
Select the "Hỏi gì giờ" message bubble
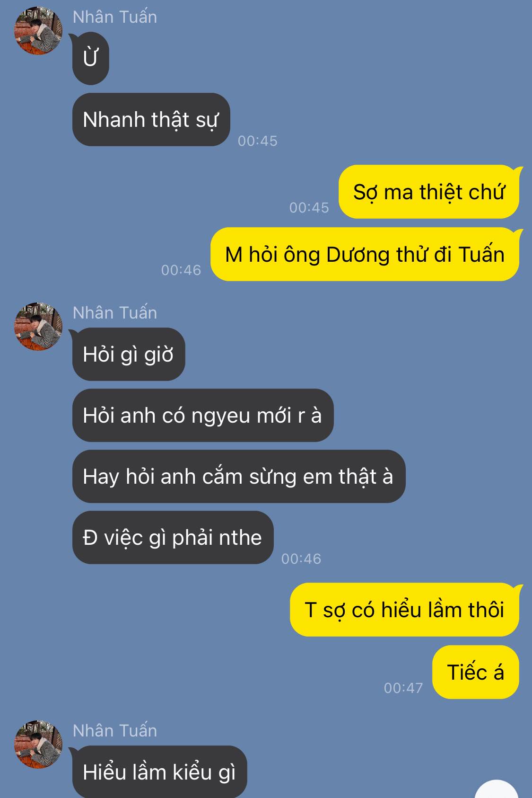click(x=128, y=355)
